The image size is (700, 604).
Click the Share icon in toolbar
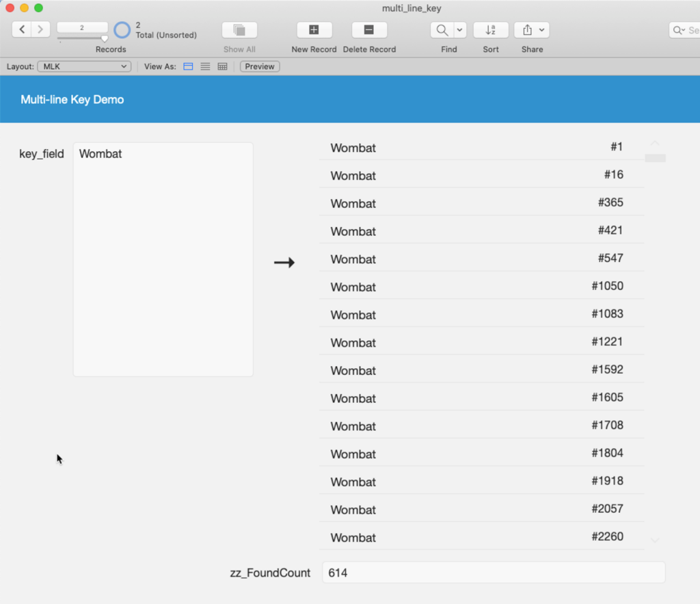click(527, 30)
